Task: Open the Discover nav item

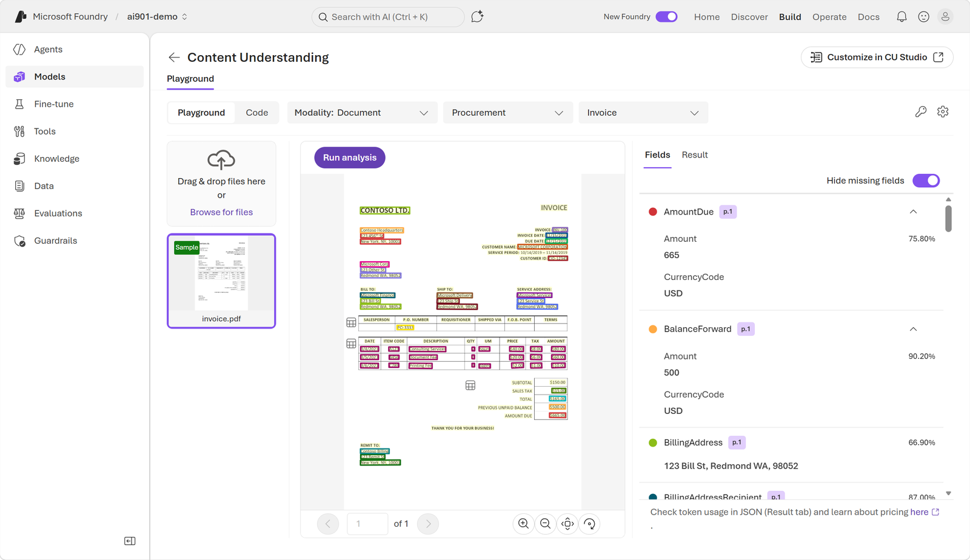Action: [x=749, y=17]
